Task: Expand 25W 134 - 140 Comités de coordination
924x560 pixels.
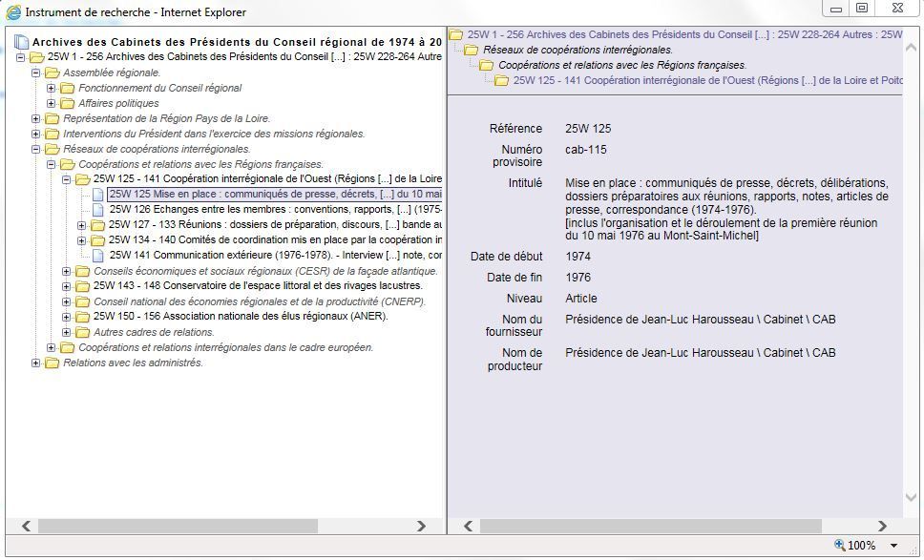Action: [82, 240]
